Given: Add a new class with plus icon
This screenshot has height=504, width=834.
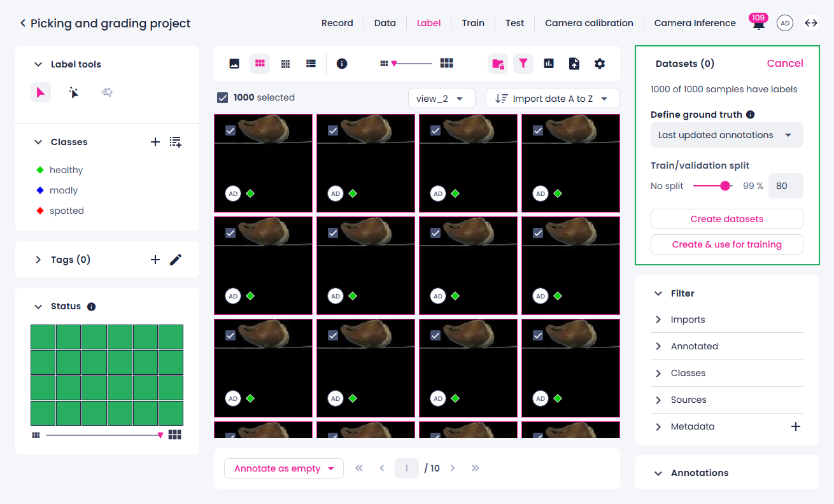Looking at the screenshot, I should (155, 142).
